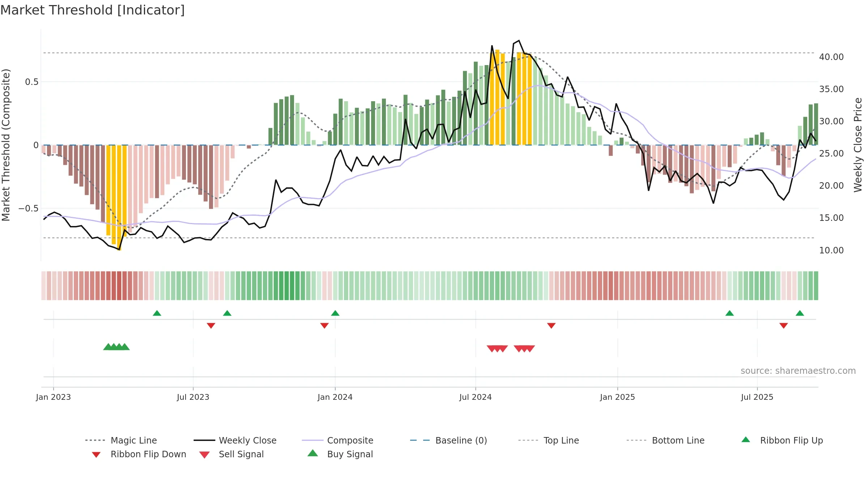Click the −0.5 composite axis label
The width and height of the screenshot is (868, 488).
[x=29, y=209]
